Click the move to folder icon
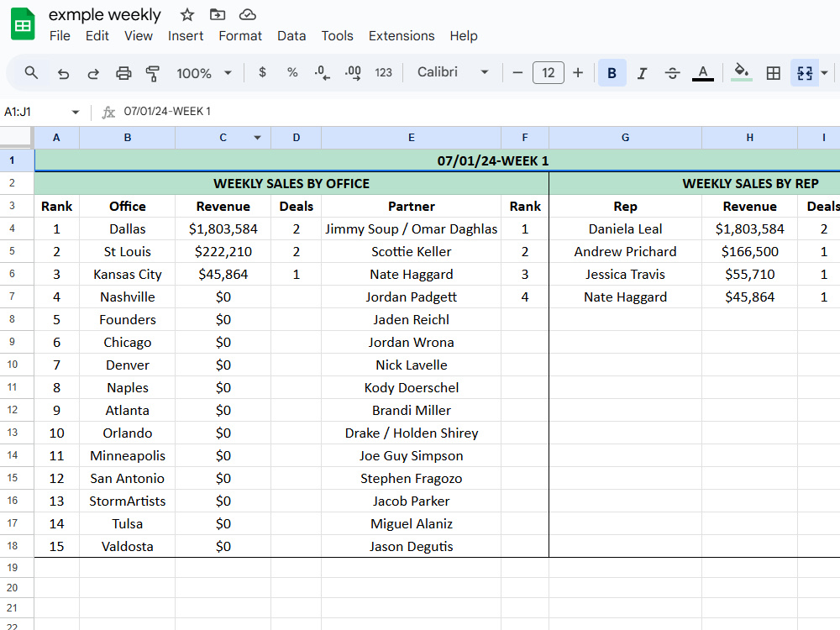 (x=217, y=15)
